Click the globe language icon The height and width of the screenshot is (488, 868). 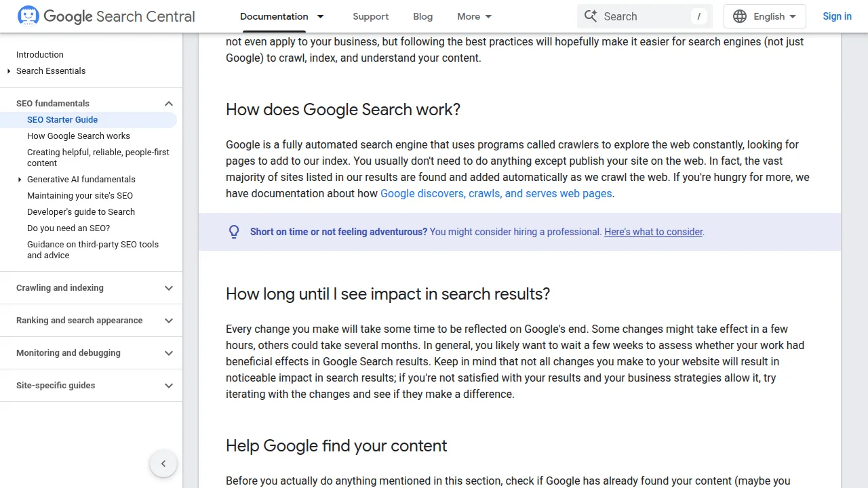740,16
